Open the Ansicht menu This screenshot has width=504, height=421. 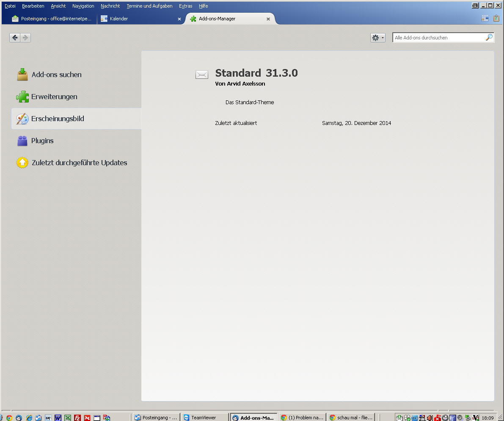pyautogui.click(x=58, y=6)
